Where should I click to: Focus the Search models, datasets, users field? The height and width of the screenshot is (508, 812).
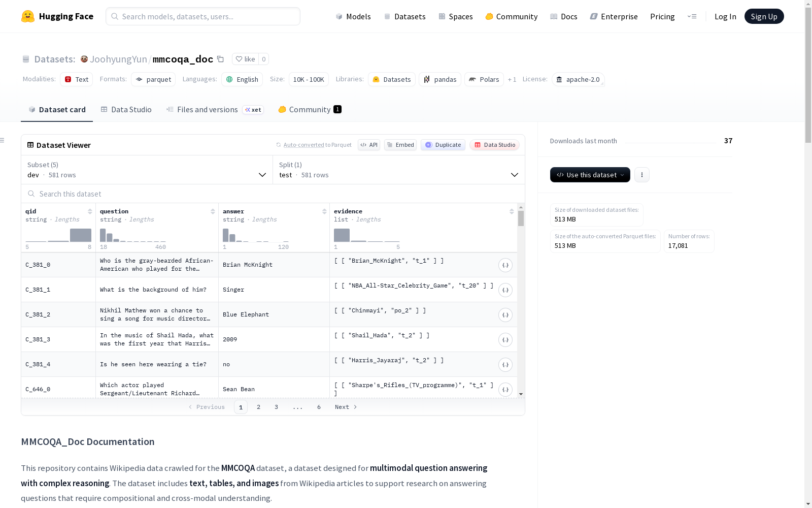[x=203, y=16]
